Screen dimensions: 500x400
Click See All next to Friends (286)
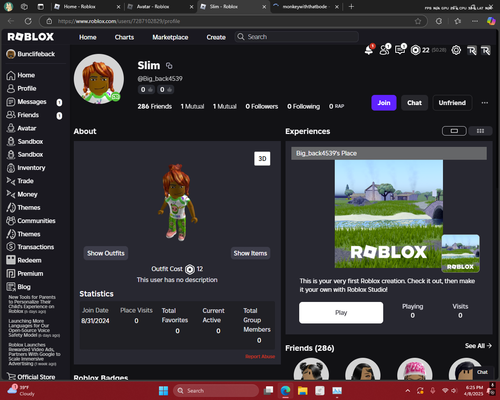click(478, 346)
